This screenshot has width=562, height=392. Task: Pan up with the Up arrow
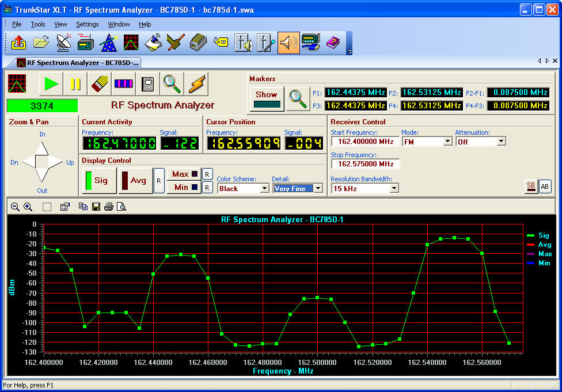point(56,162)
